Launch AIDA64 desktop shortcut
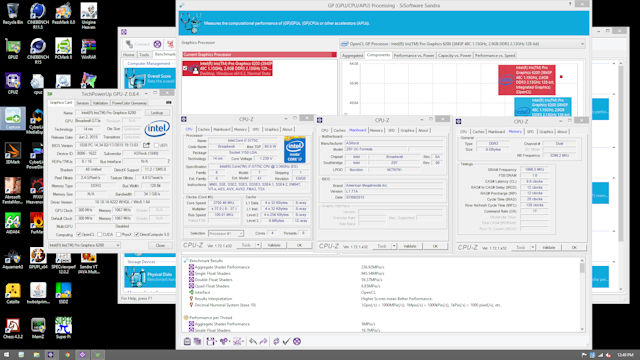Viewport: 640px width, 360px height. click(x=13, y=224)
